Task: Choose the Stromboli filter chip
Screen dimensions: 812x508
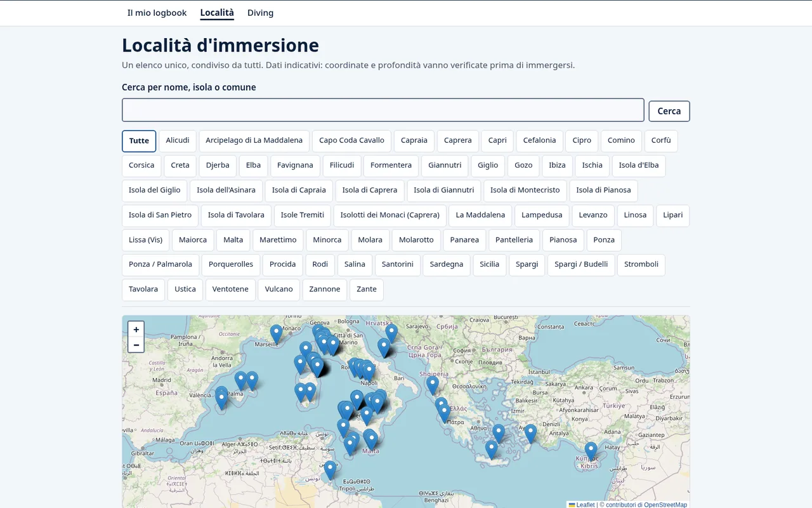Action: pos(641,265)
